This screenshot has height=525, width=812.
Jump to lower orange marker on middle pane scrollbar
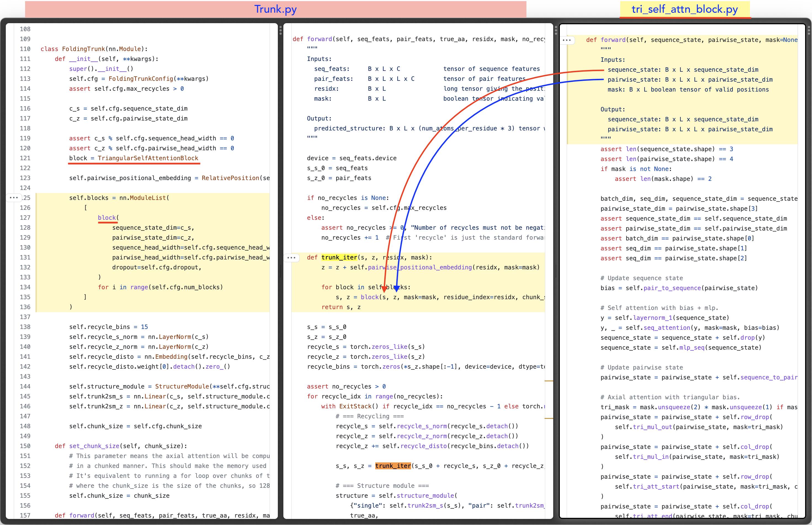[x=549, y=418]
